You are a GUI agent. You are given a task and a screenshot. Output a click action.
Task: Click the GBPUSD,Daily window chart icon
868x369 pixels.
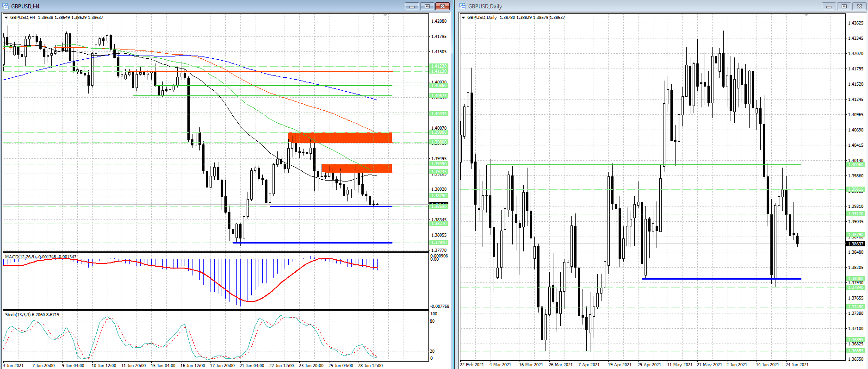(463, 6)
